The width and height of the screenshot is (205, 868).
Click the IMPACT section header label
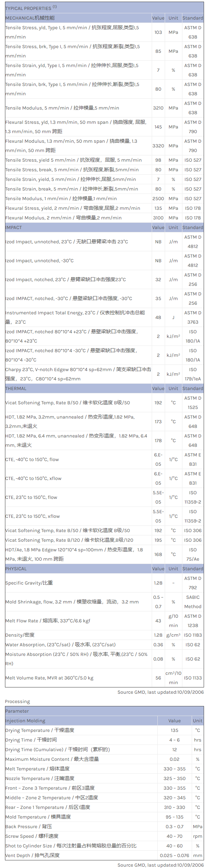(x=14, y=227)
